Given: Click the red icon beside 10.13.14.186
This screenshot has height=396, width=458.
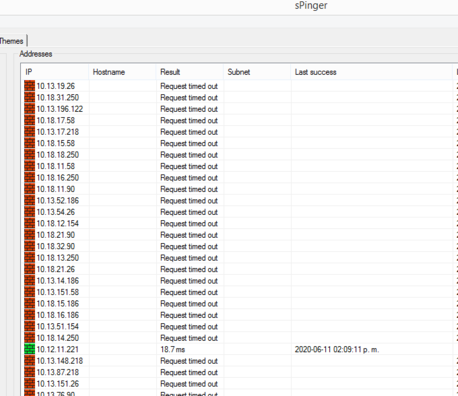Looking at the screenshot, I should (x=29, y=281).
